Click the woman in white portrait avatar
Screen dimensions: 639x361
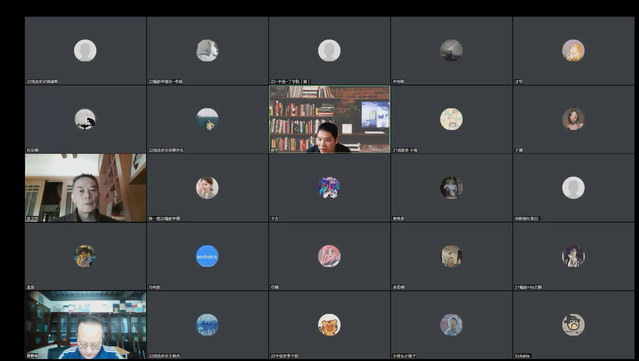click(x=207, y=187)
